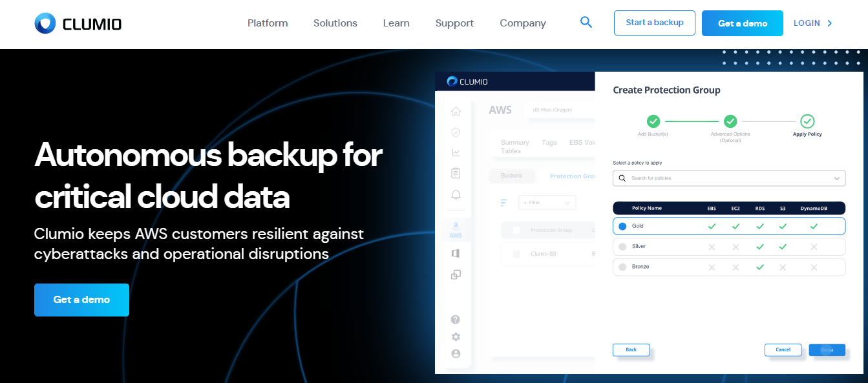
Task: Click the overlapping squares icon in sidebar
Action: 456,274
